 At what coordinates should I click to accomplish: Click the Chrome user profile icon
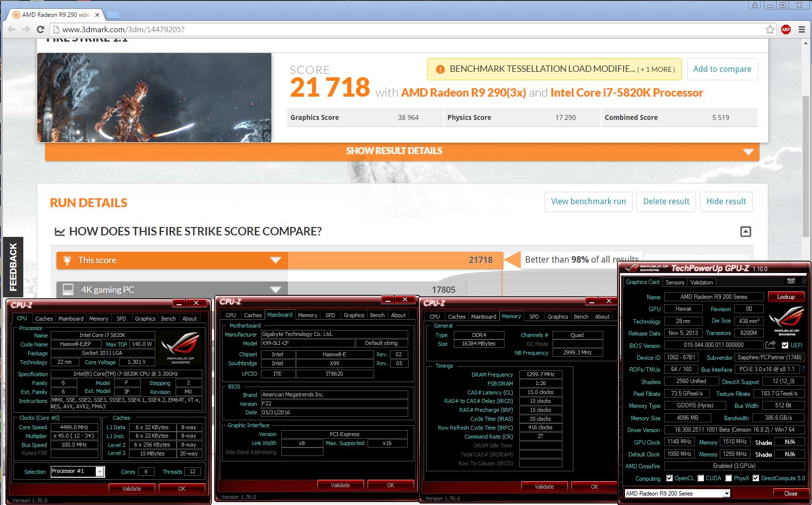[x=755, y=5]
